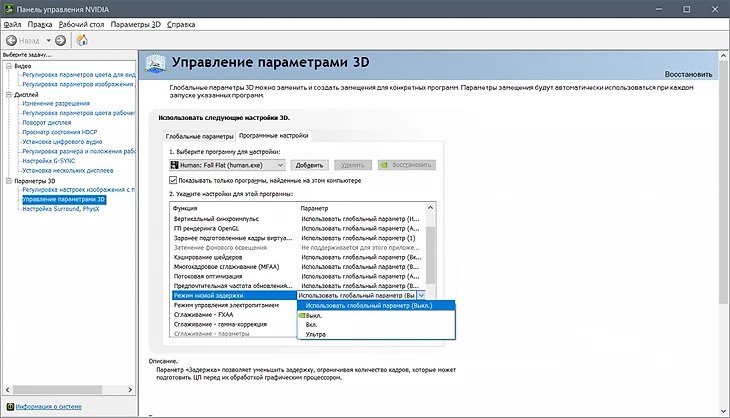Viewport: 730px width, 418px height.
Task: Collapse the Параметры 3D tree section
Action: point(6,181)
